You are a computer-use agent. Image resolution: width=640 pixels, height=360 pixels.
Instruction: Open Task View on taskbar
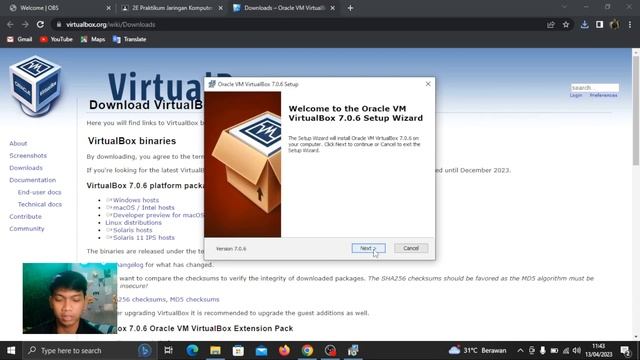(168, 350)
